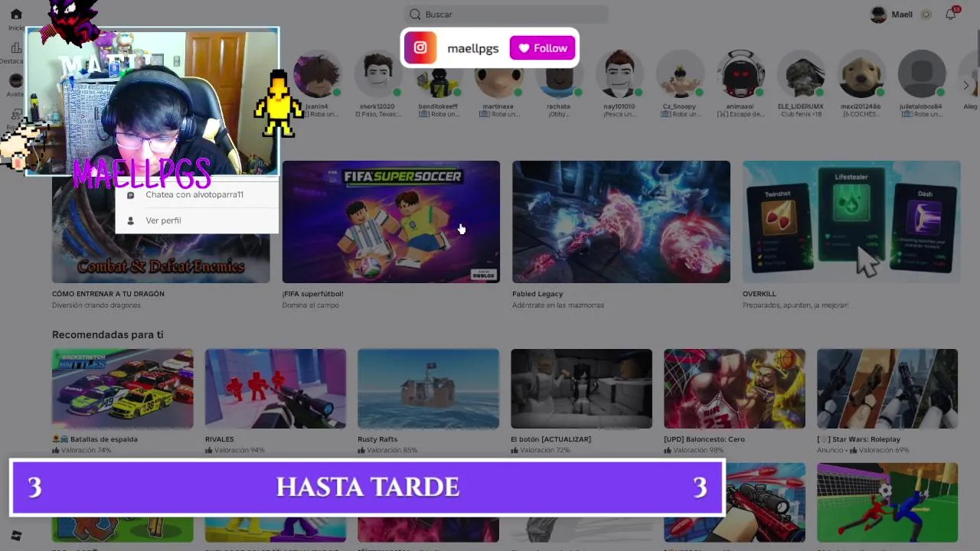This screenshot has width=980, height=551.
Task: Open the Avatar icon in the sidebar
Action: point(16,80)
